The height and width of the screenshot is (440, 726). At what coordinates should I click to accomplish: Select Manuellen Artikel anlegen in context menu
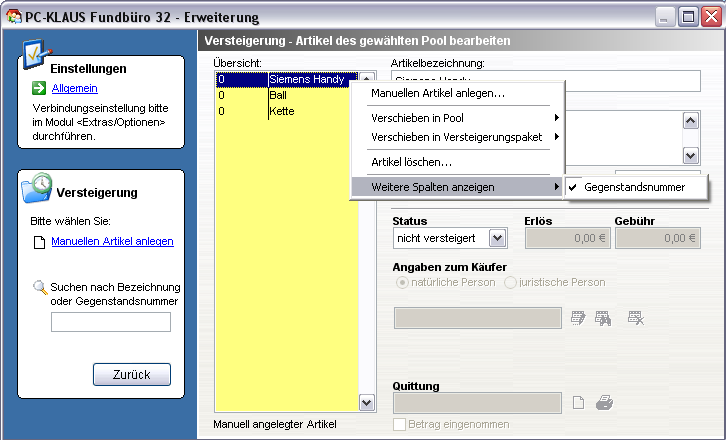pyautogui.click(x=437, y=93)
